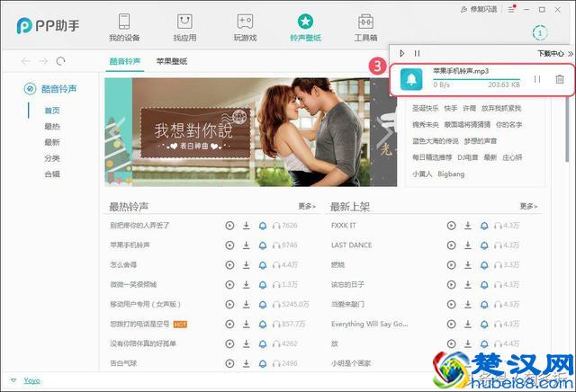Switch to the 酷音铃声 tab
Image resolution: width=576 pixels, height=392 pixels.
point(125,61)
